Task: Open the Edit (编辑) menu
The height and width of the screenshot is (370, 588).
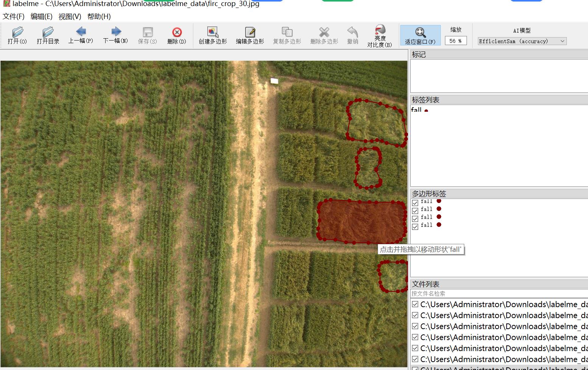Action: 41,17
